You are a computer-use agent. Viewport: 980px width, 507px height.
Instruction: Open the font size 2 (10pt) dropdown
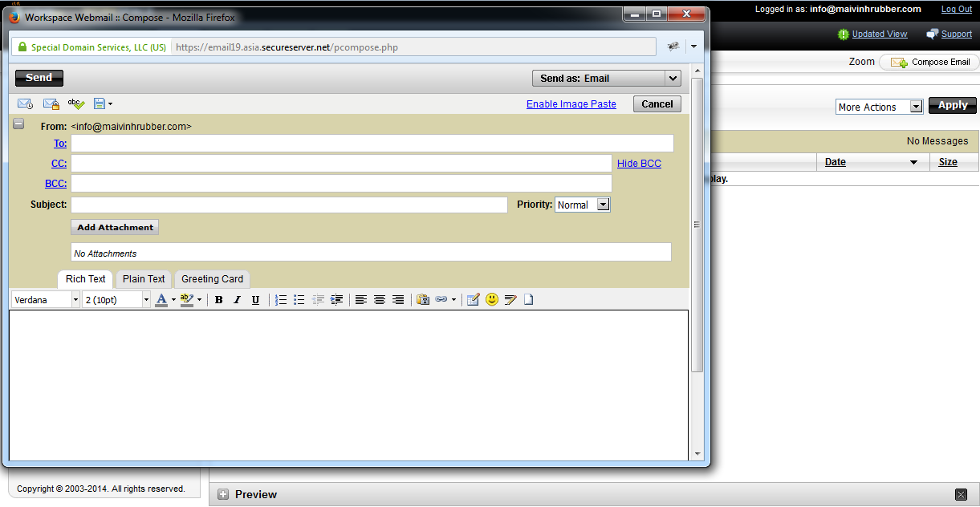coord(116,300)
